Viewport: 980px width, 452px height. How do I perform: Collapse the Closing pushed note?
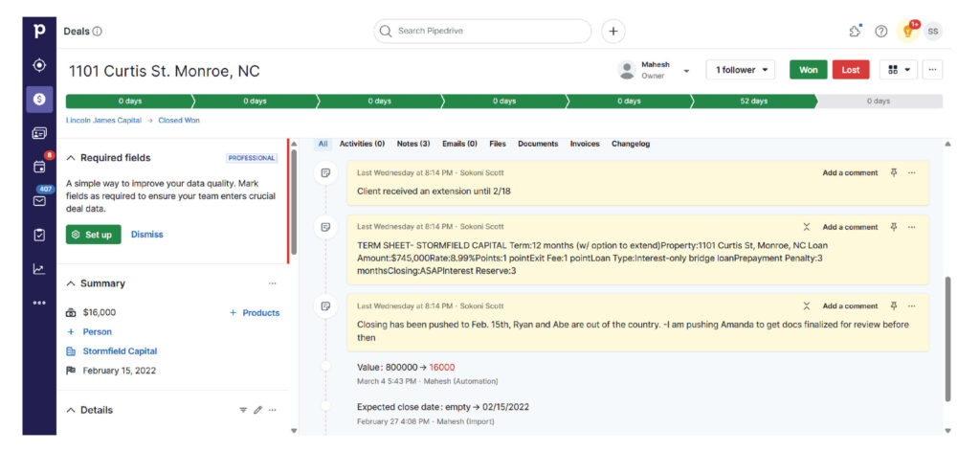[x=807, y=306]
